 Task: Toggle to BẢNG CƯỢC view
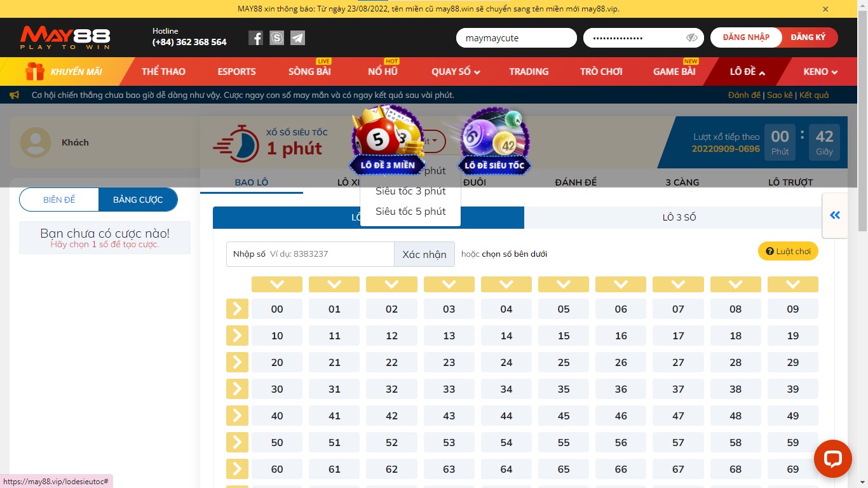138,200
